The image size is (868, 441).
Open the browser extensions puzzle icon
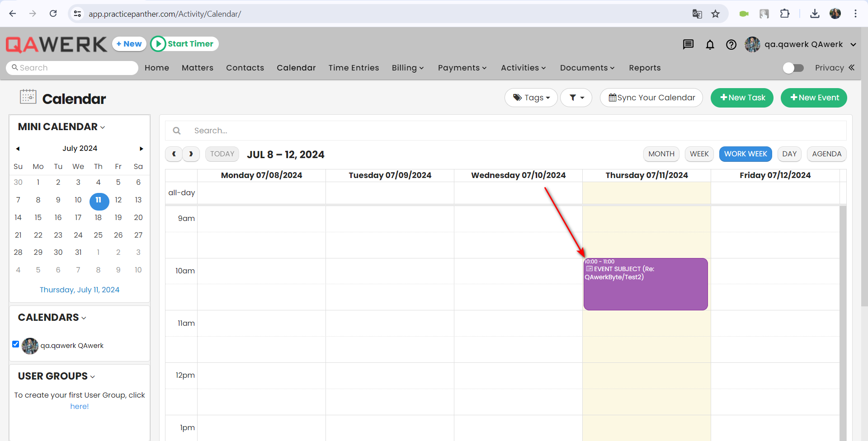pyautogui.click(x=785, y=14)
